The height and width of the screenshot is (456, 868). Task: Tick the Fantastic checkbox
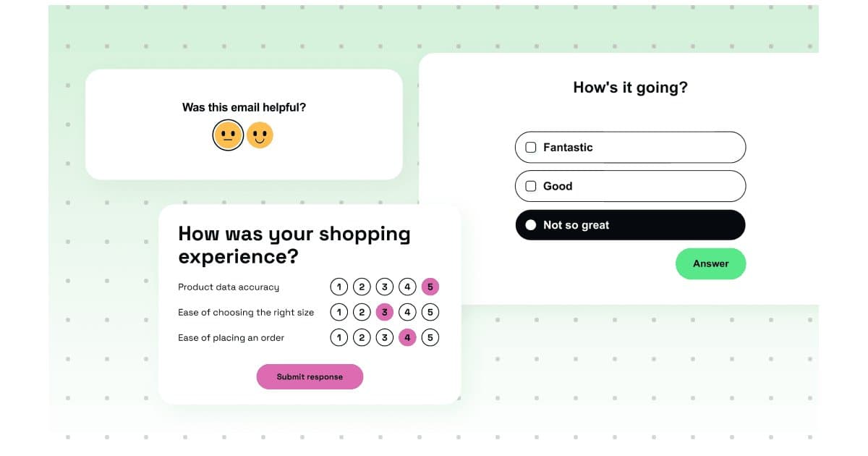(531, 147)
